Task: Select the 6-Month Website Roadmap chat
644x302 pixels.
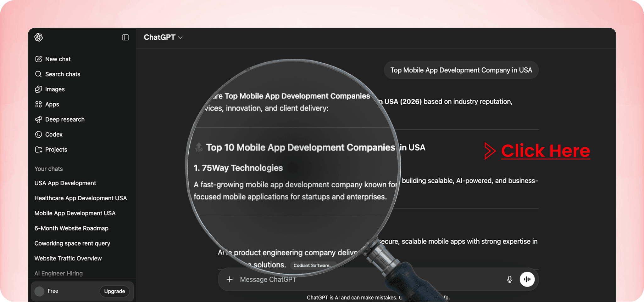Action: (71, 229)
